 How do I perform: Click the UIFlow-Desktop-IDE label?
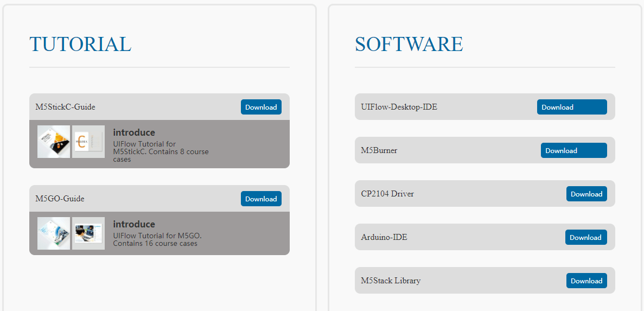pos(399,107)
